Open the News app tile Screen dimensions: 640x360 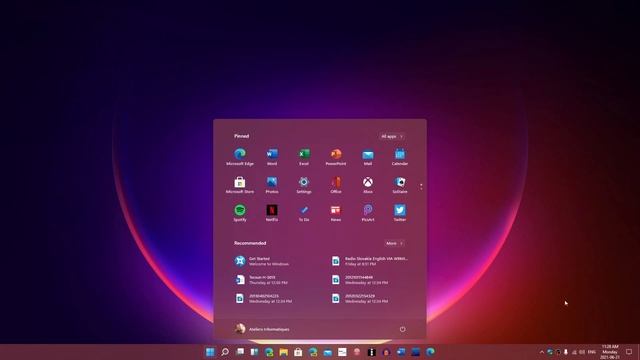(336, 213)
